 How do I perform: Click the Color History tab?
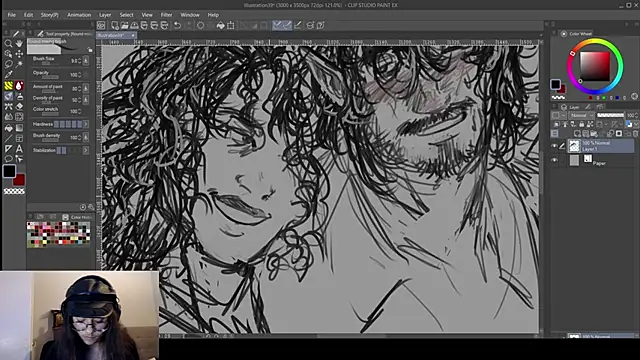tap(77, 217)
